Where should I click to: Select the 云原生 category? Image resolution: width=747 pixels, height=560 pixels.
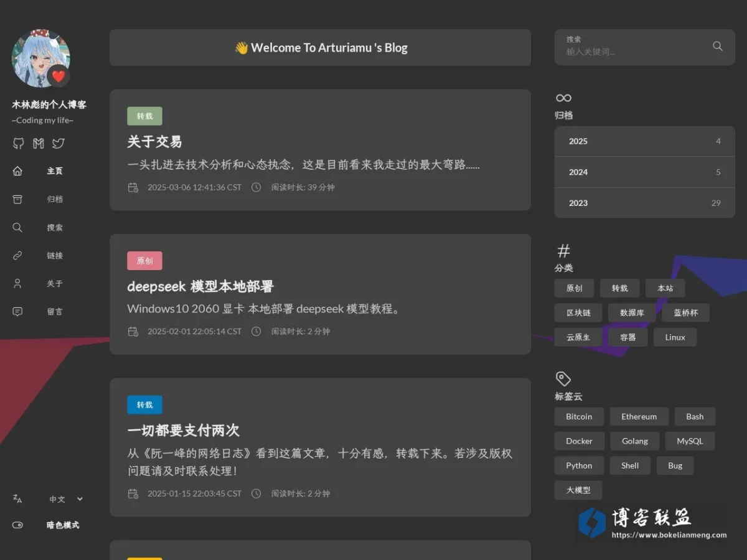579,337
